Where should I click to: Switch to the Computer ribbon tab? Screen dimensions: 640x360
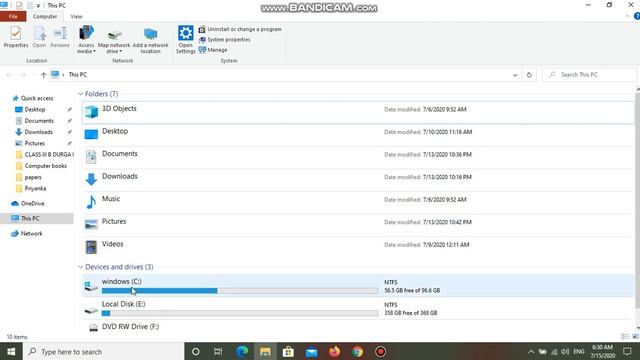point(45,16)
